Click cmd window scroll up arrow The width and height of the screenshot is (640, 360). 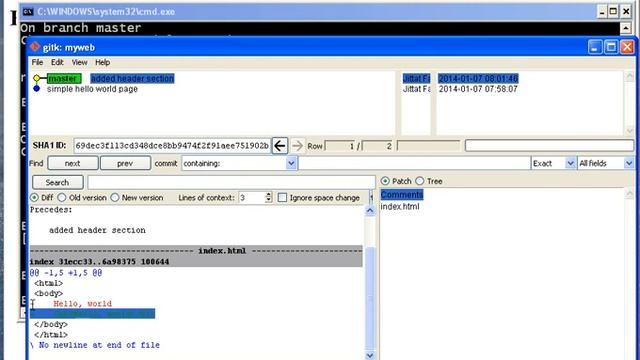(625, 28)
